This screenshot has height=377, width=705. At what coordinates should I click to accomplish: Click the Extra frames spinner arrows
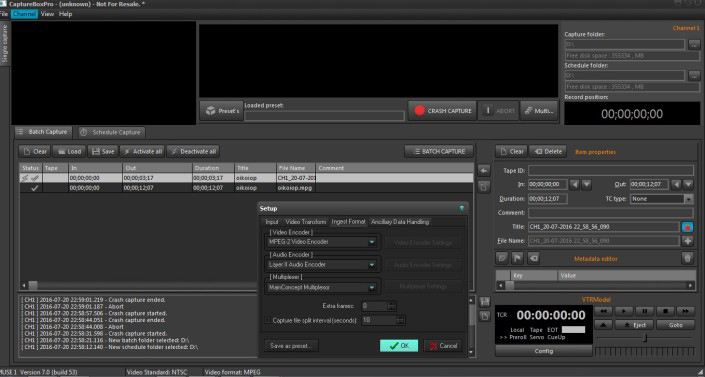[x=392, y=306]
